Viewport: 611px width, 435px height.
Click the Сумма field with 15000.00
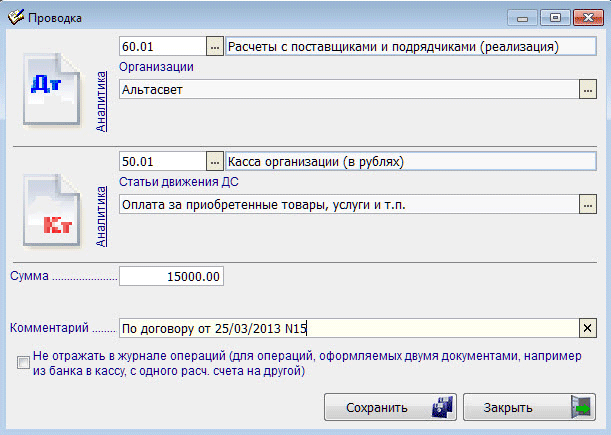click(171, 276)
